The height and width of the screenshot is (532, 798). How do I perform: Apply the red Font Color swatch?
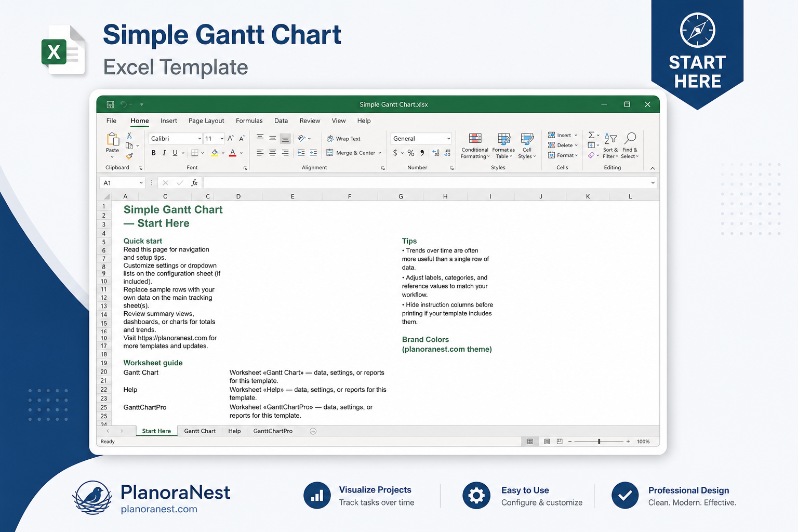point(233,153)
